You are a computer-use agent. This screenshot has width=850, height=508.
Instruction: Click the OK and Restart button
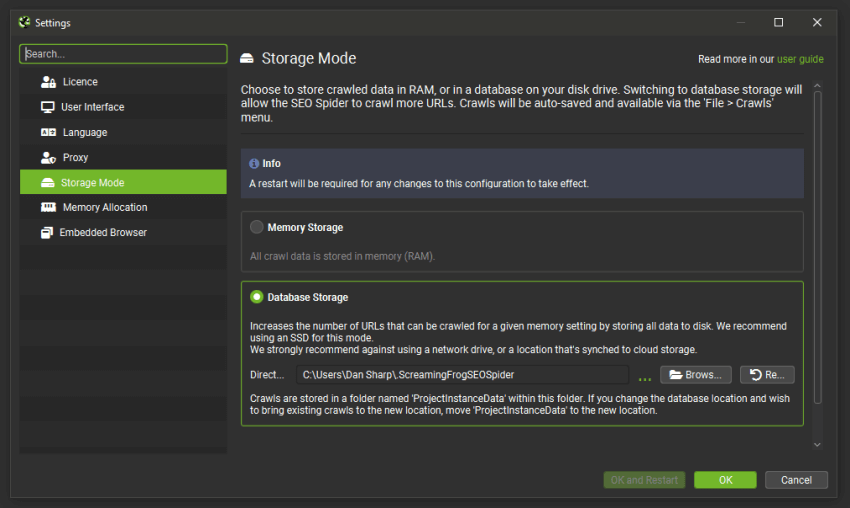tap(644, 480)
